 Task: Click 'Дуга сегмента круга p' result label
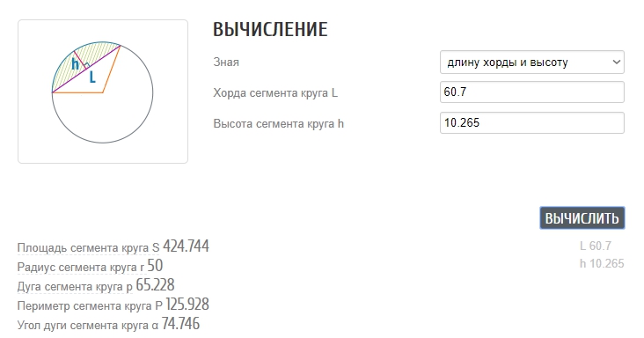[75, 287]
